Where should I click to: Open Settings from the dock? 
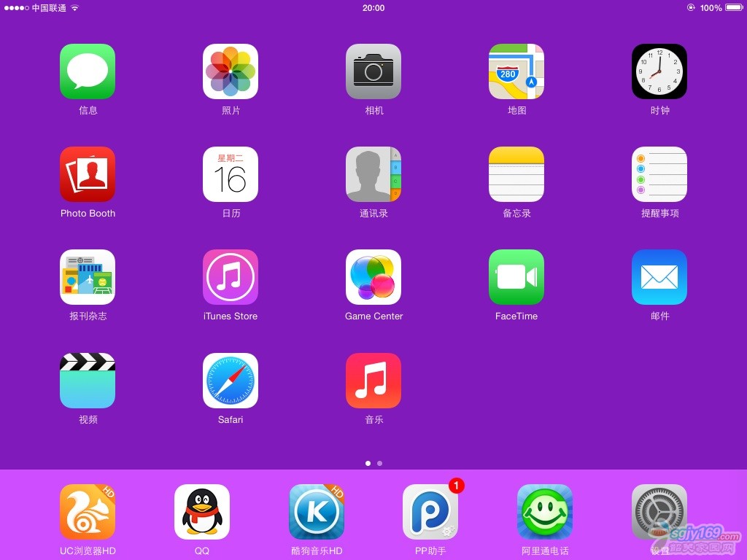(x=659, y=512)
